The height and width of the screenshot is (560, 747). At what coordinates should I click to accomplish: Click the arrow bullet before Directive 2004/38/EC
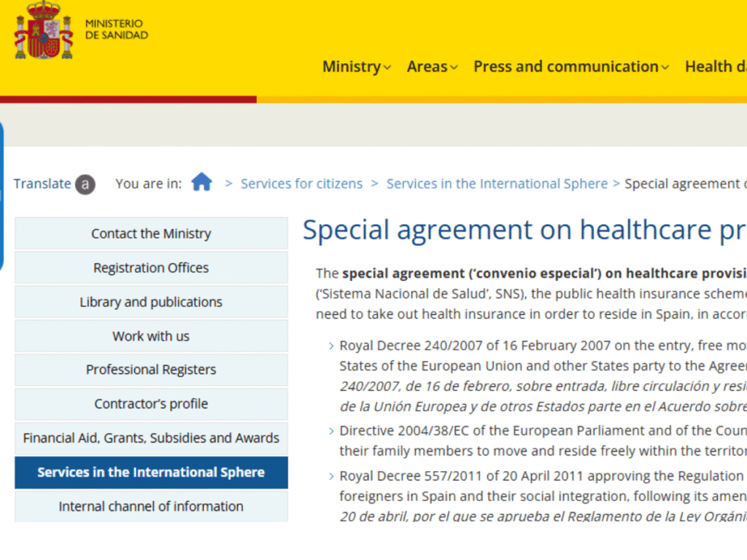(330, 431)
